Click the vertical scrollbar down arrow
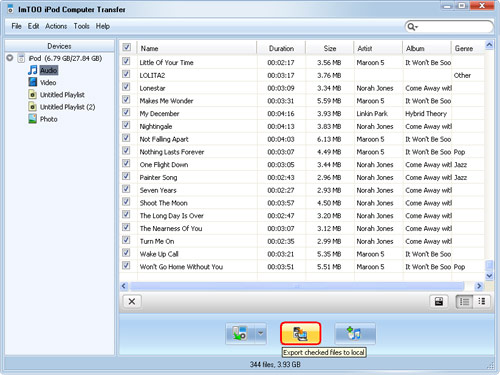Screen dimensions: 500x375 pos(489,276)
